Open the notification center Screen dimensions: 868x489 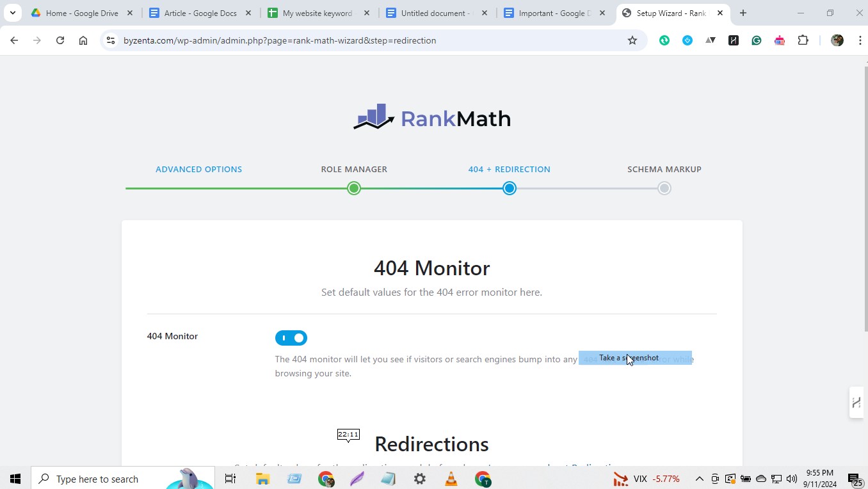854,479
